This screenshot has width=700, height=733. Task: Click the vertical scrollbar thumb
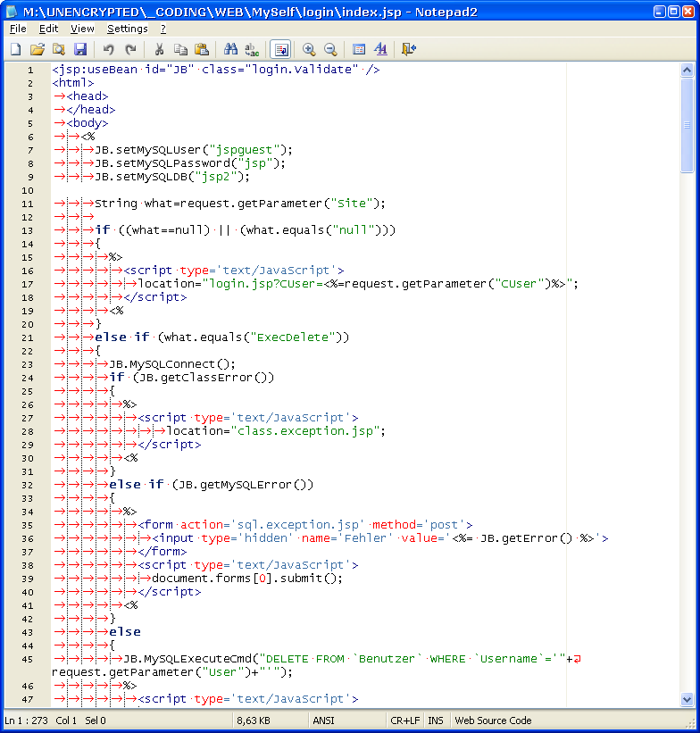[687, 125]
